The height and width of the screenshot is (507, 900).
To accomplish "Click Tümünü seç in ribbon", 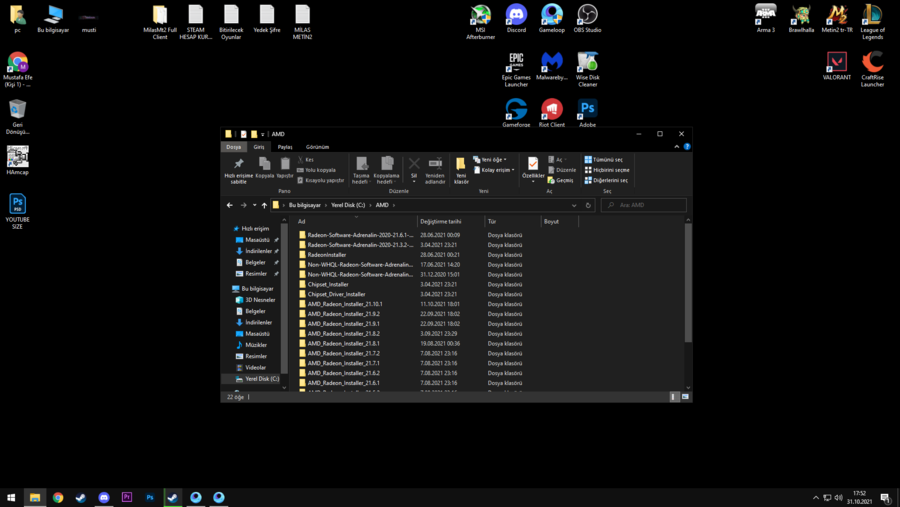I will (x=606, y=160).
